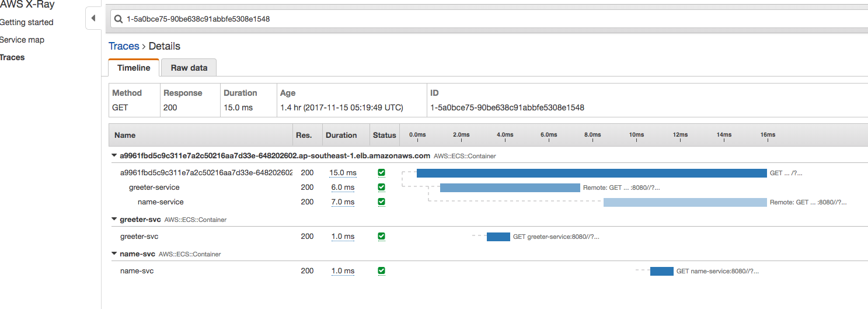
Task: Click the 10ms timeline tick label
Action: 636,135
